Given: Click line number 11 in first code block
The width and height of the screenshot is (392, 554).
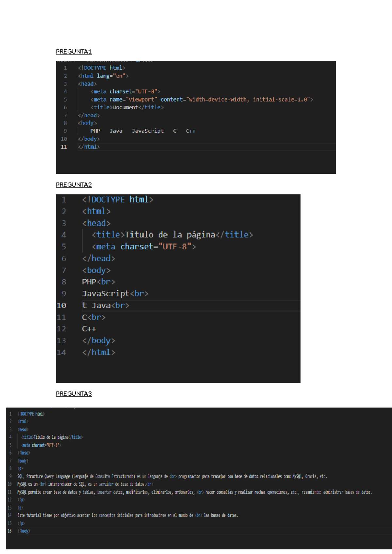Looking at the screenshot, I should (x=64, y=147).
